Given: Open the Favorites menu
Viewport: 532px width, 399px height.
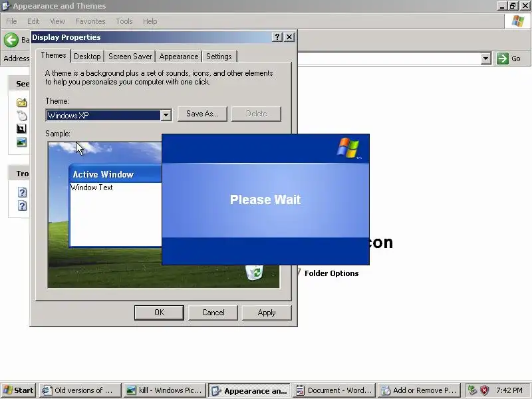Looking at the screenshot, I should [90, 21].
